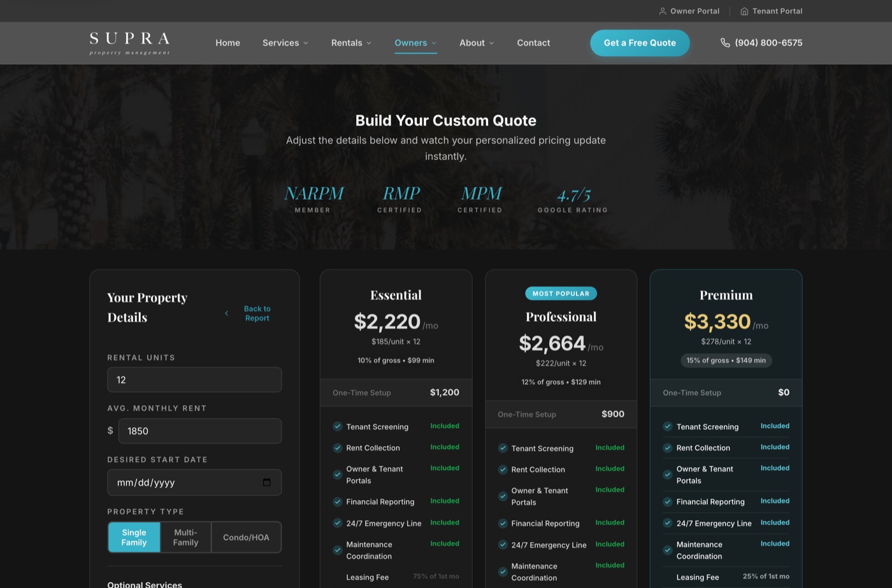Click Premium 24/7 Emergency Line check icon

click(x=668, y=523)
